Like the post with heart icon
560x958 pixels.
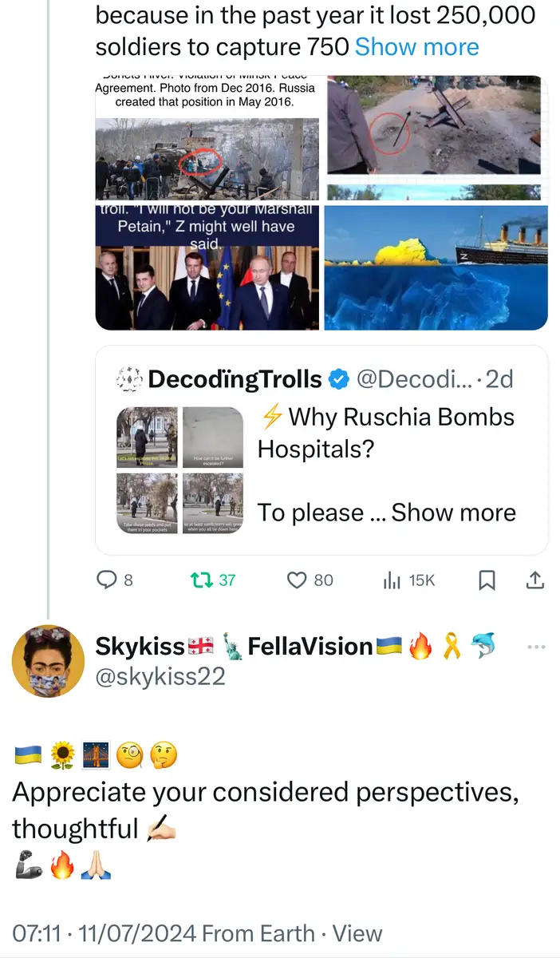click(297, 580)
